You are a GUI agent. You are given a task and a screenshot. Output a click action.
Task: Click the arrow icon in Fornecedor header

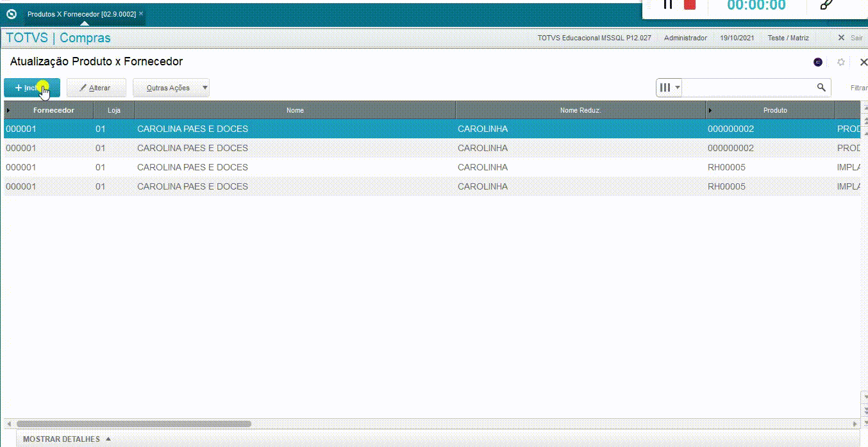click(x=8, y=110)
